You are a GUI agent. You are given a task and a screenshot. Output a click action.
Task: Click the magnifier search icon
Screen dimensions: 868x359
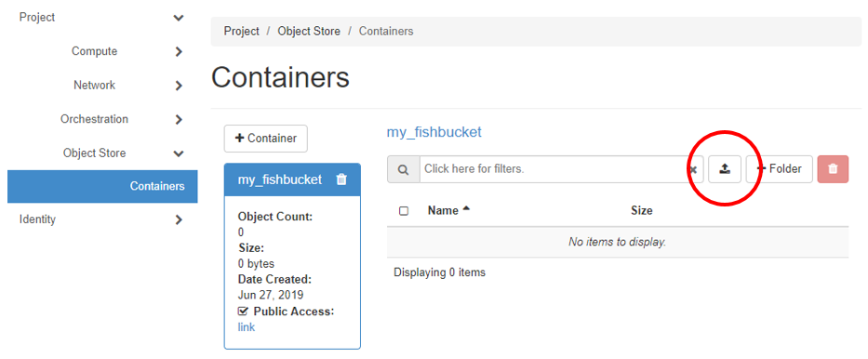(404, 169)
